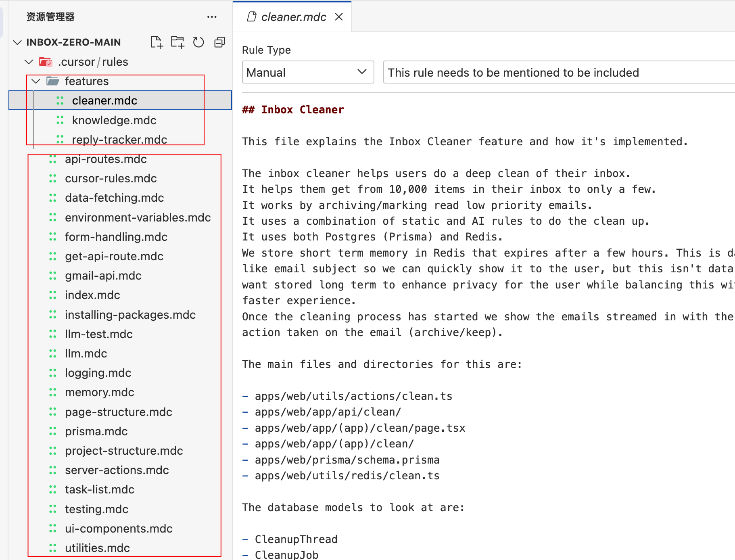The image size is (735, 560).
Task: Collapse the INBOX-ZERO-MAIN workspace tree
Action: tap(17, 42)
